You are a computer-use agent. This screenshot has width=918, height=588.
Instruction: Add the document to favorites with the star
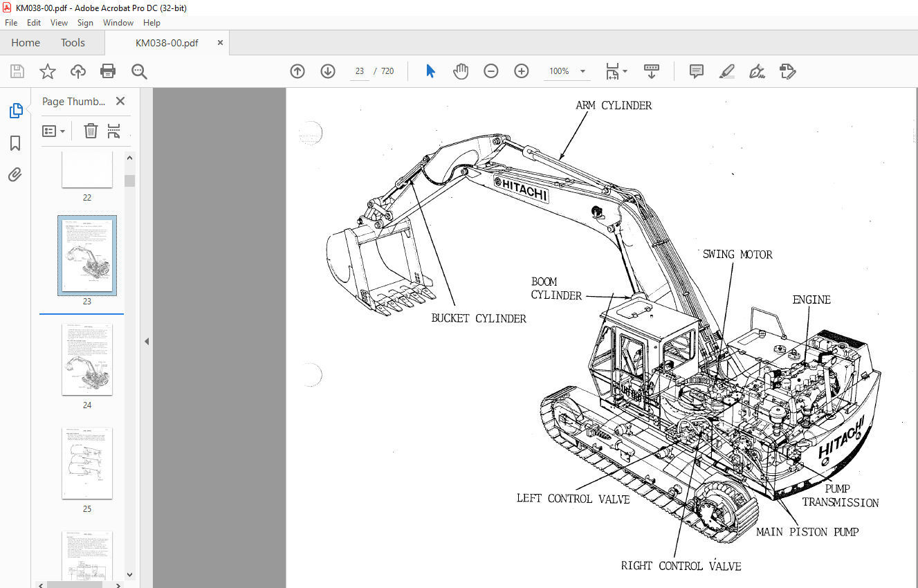tap(47, 71)
